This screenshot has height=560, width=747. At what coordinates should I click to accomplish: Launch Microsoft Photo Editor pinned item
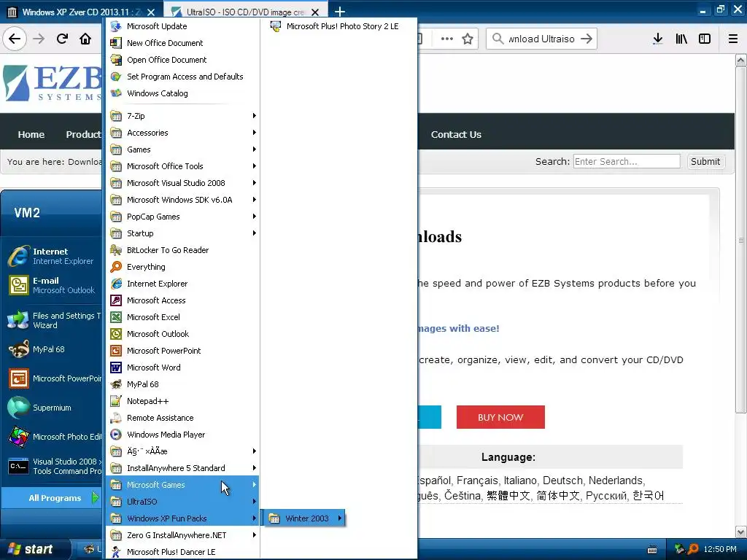tap(53, 437)
